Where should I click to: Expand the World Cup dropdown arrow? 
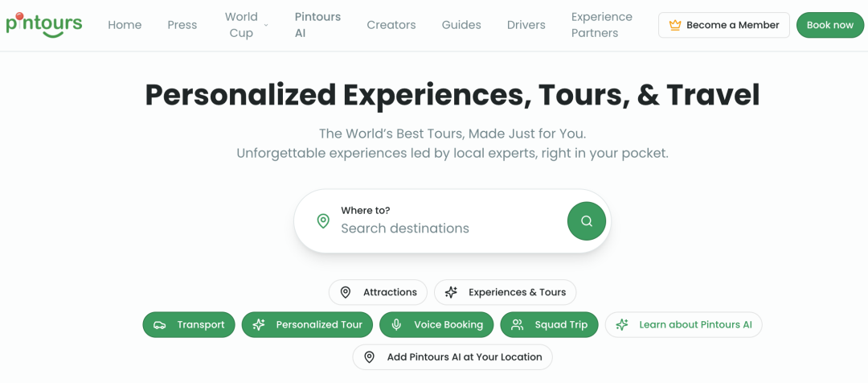point(266,25)
